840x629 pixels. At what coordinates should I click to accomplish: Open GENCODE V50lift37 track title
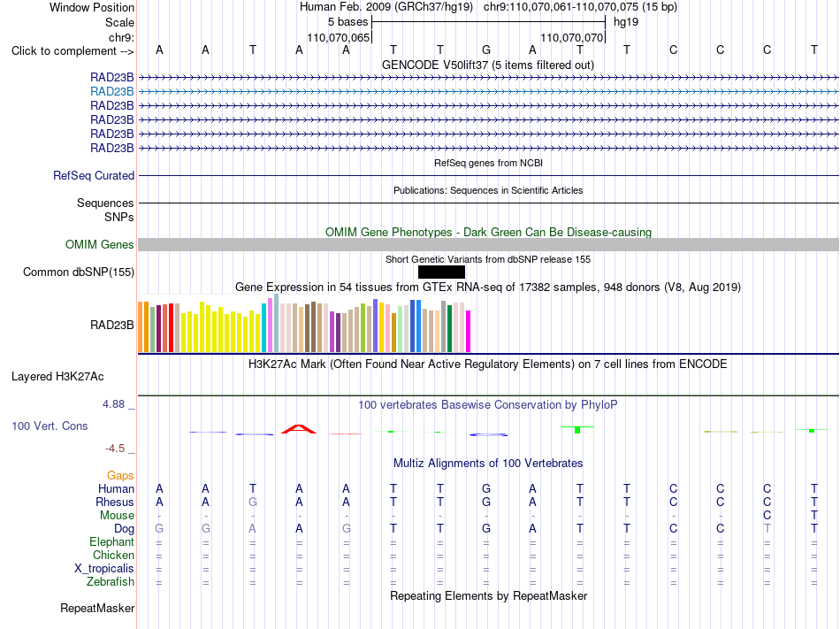coord(487,65)
